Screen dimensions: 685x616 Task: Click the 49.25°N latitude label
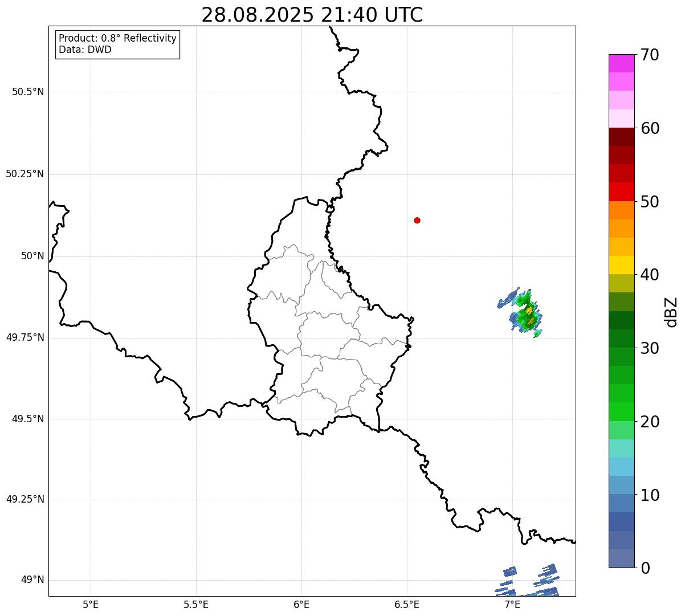pyautogui.click(x=25, y=500)
